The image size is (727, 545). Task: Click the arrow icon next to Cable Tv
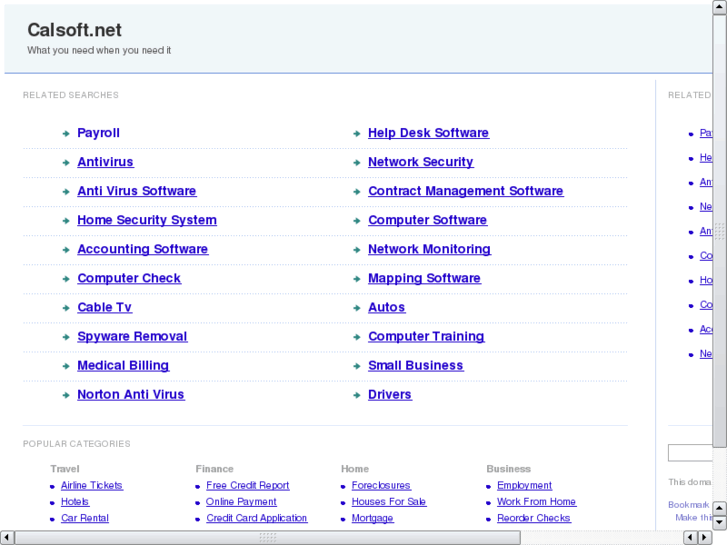click(66, 308)
